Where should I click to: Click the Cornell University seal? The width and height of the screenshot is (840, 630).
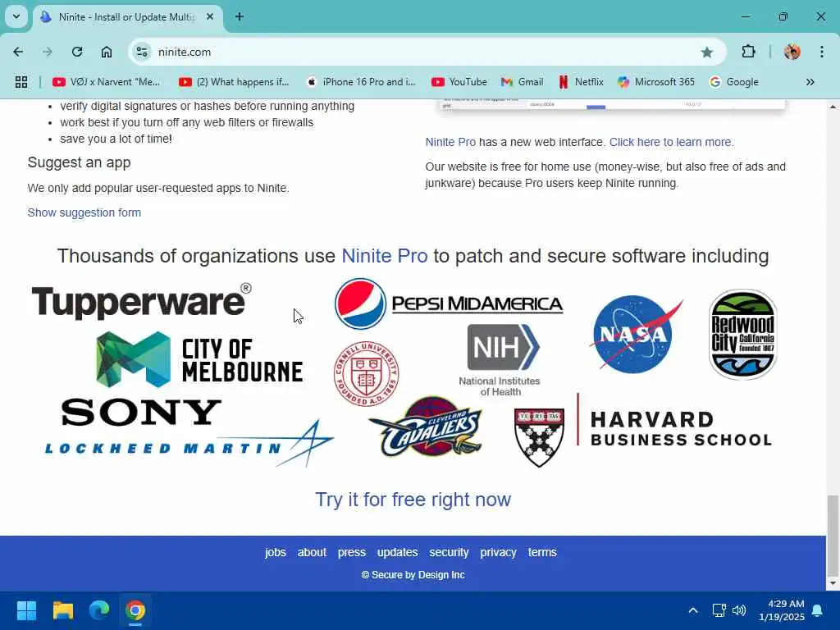(x=367, y=373)
